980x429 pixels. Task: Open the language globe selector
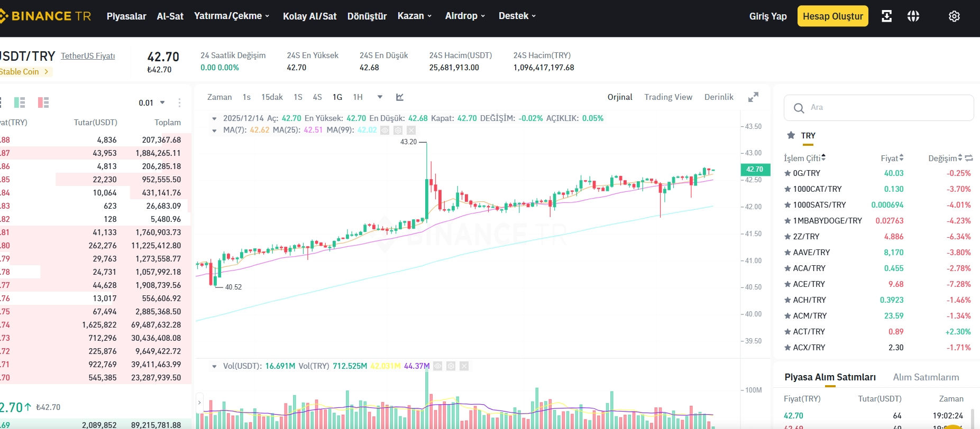coord(913,16)
